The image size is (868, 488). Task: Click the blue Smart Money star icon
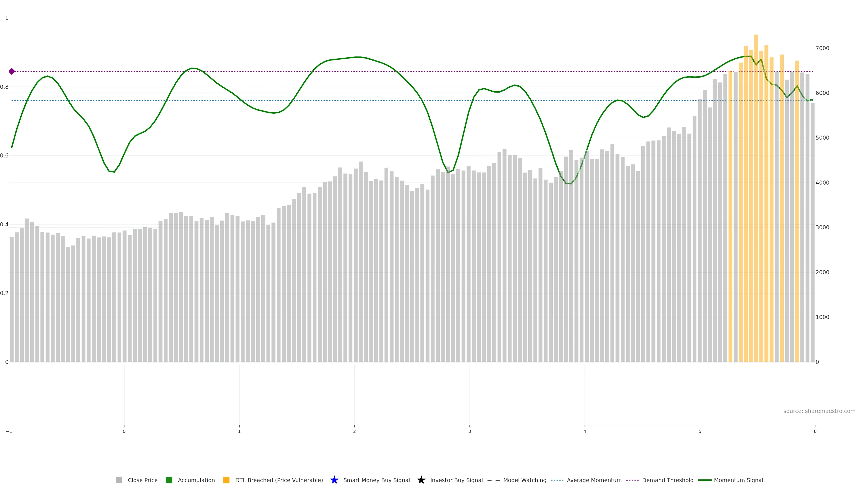click(334, 480)
